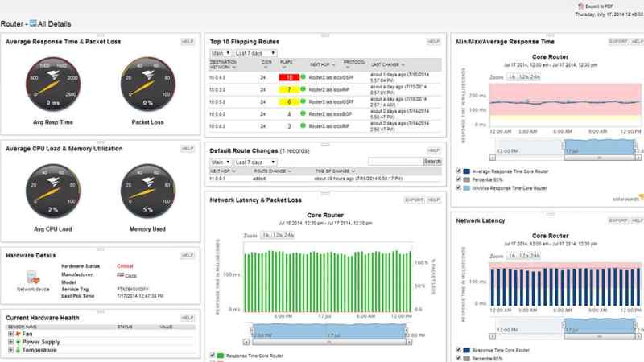Click Search in Default Route Changes
Viewport: 644px width, 362px height.
point(432,162)
